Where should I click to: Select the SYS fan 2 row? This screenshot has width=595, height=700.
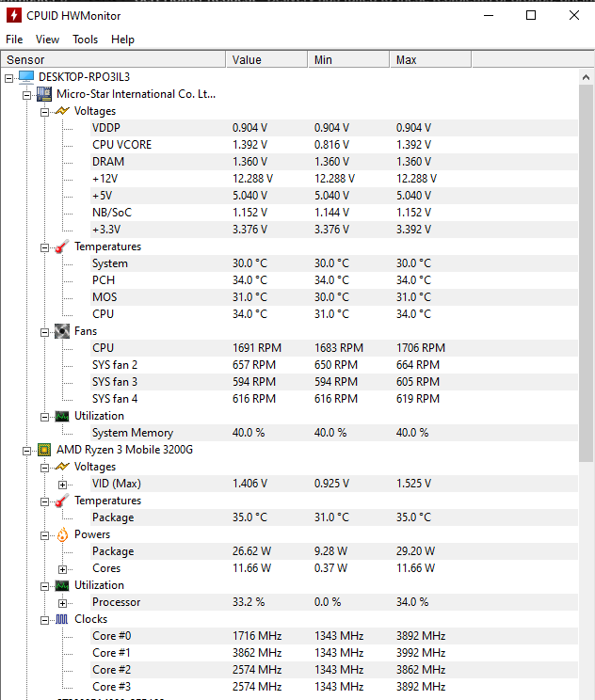(x=334, y=365)
